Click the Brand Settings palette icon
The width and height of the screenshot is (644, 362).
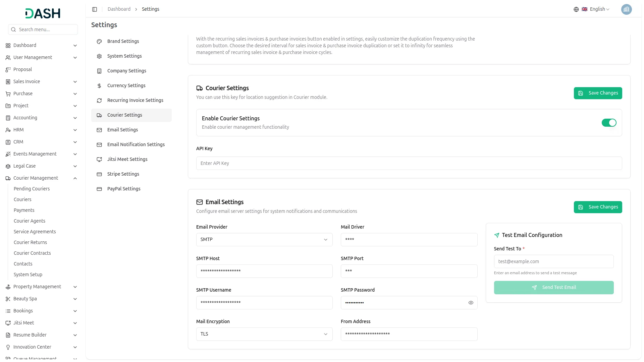(99, 42)
